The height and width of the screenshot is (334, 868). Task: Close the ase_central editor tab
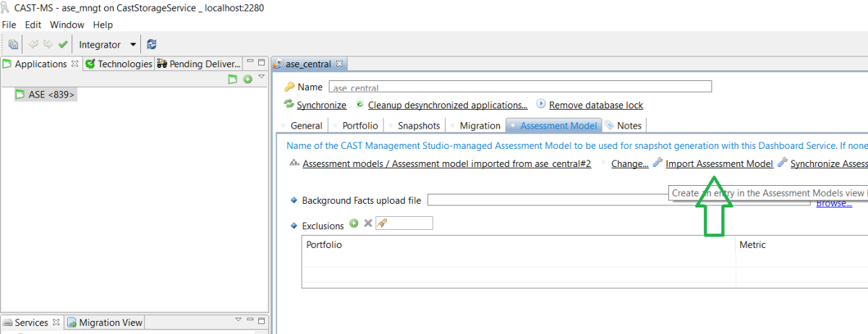[x=340, y=64]
